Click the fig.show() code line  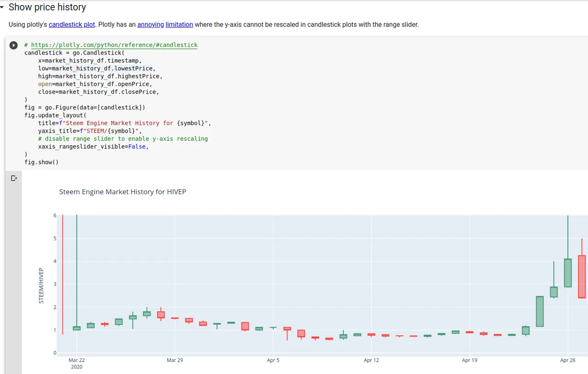pos(42,162)
